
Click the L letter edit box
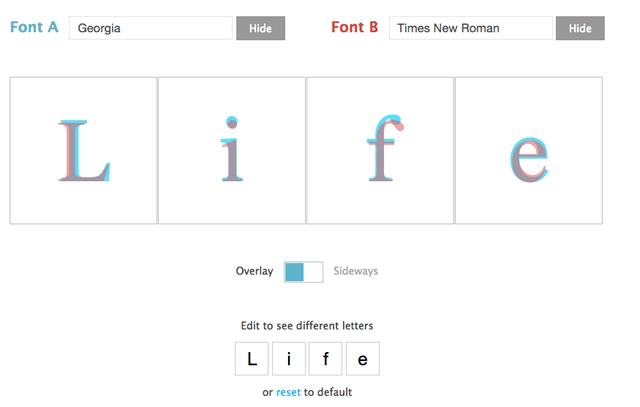click(252, 359)
